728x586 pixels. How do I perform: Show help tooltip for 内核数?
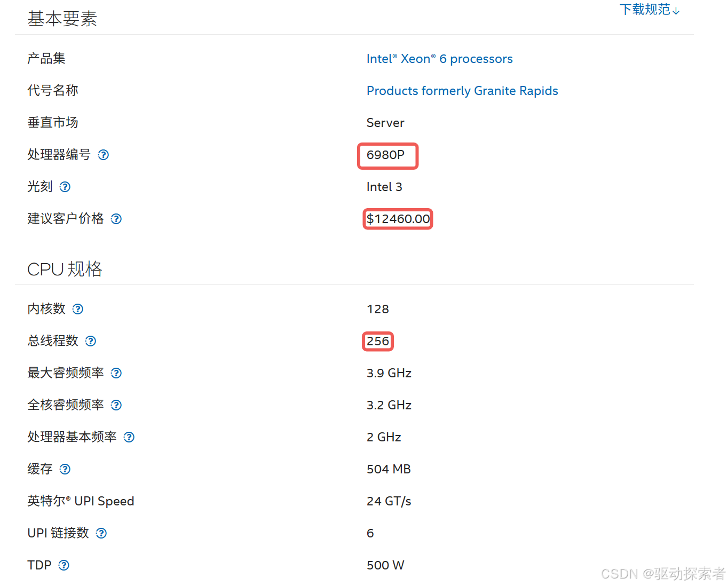[78, 309]
